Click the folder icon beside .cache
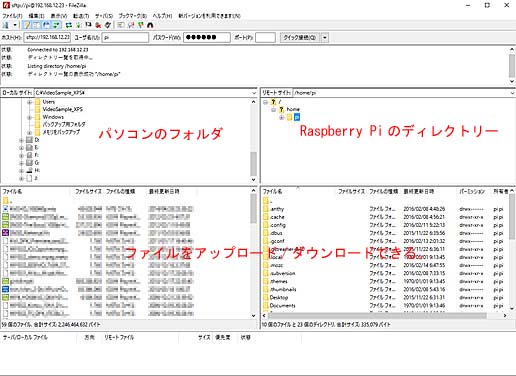The height and width of the screenshot is (376, 516). tap(266, 217)
